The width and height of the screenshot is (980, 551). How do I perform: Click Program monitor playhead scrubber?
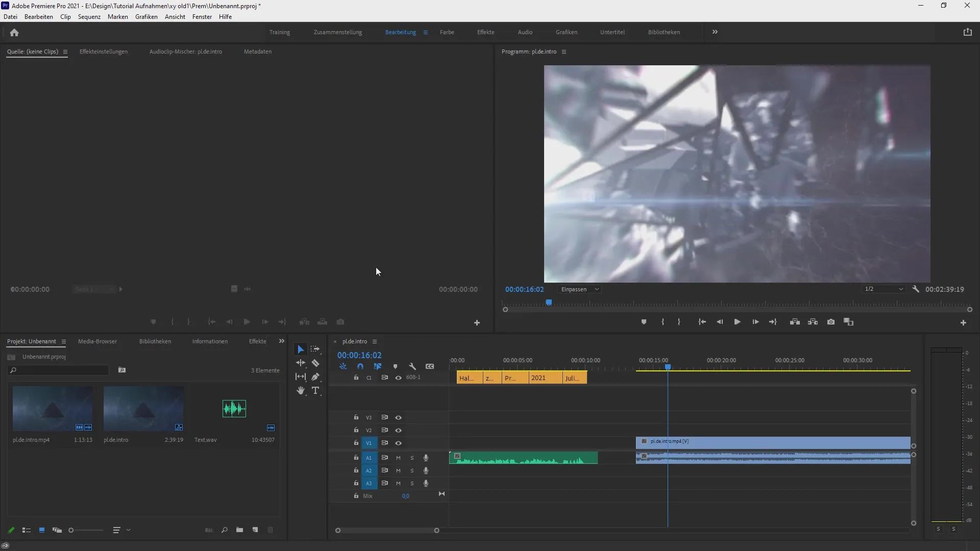click(x=549, y=303)
